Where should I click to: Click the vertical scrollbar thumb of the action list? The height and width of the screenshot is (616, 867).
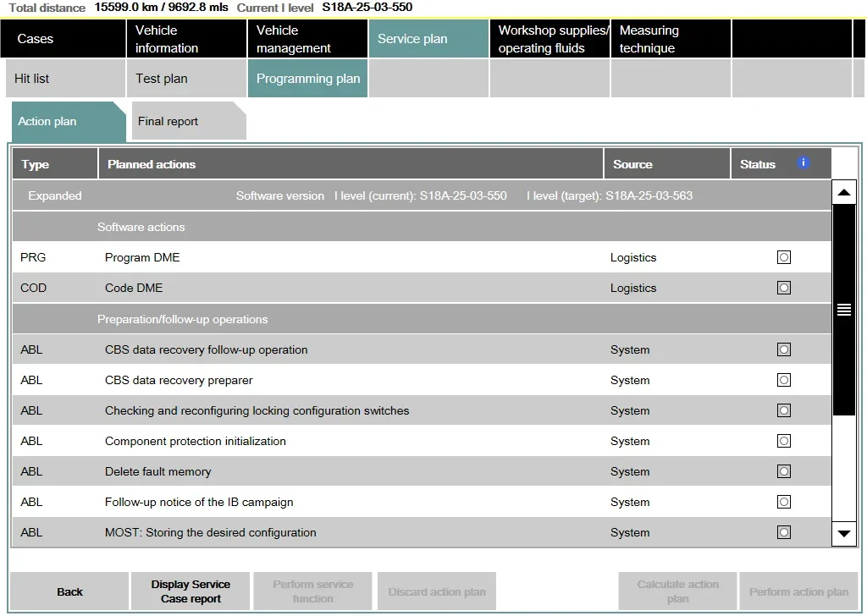pyautogui.click(x=844, y=310)
